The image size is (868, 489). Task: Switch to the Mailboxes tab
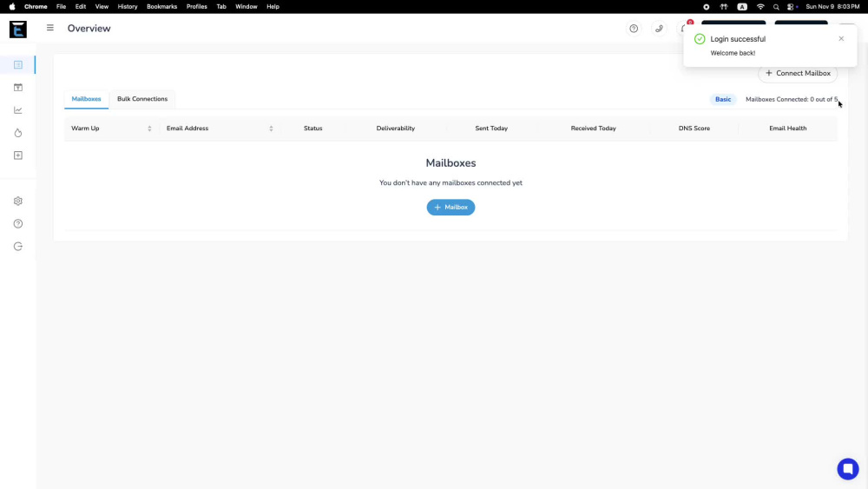[x=86, y=99]
